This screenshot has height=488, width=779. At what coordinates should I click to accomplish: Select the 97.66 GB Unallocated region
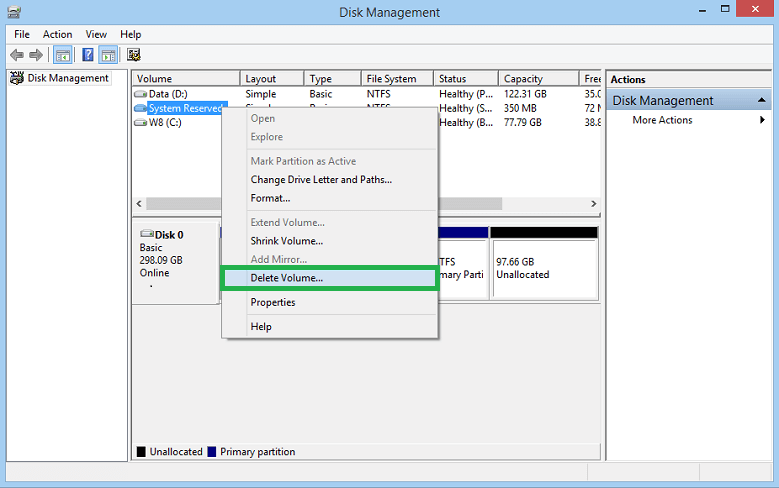click(544, 268)
